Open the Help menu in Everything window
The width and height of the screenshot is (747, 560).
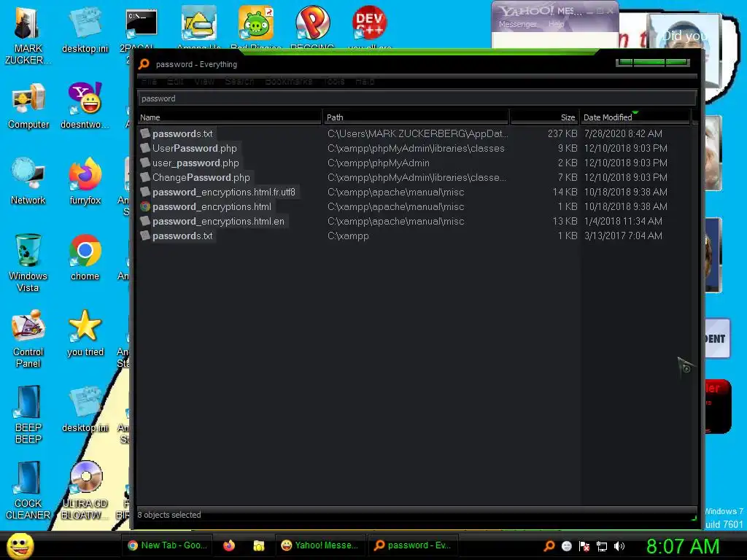click(365, 82)
